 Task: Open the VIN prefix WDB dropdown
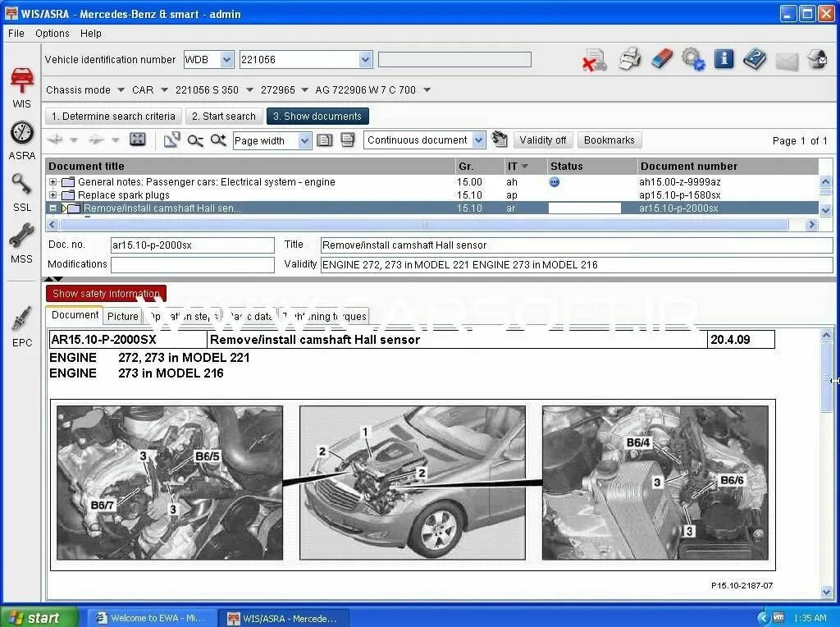[x=226, y=59]
